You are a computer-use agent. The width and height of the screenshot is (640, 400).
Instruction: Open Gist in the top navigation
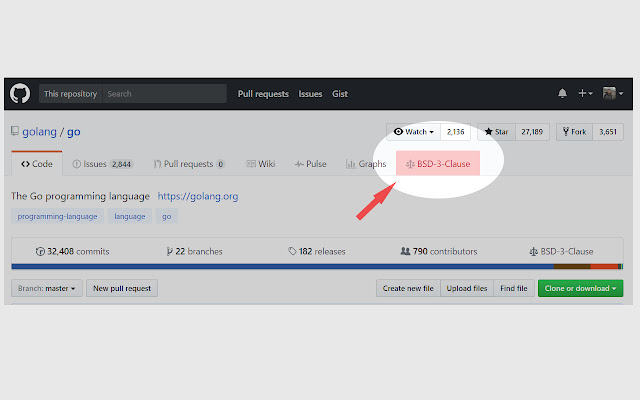(340, 94)
